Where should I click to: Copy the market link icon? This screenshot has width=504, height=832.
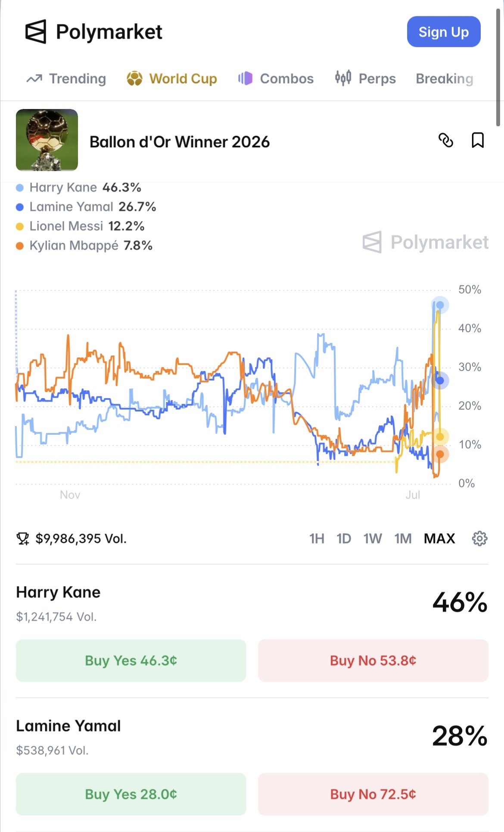coord(446,140)
